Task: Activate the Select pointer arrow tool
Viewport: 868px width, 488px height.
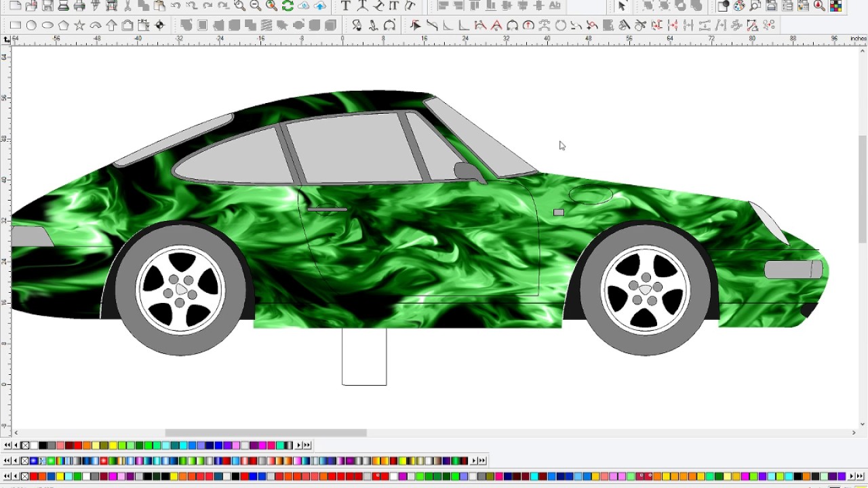Action: click(x=622, y=5)
